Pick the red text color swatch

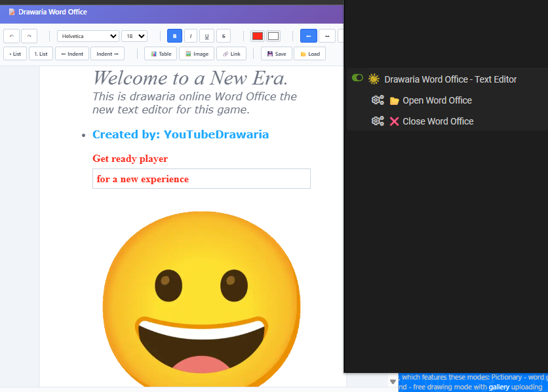coord(258,36)
